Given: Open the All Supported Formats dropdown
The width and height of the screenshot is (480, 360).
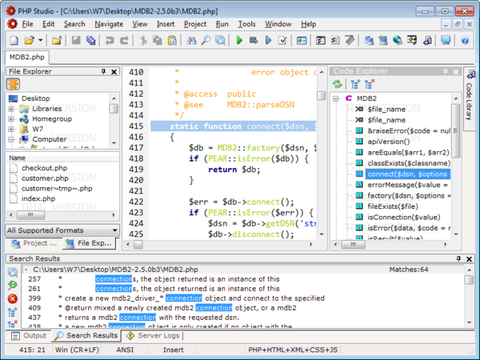Looking at the screenshot, I should 62,230.
